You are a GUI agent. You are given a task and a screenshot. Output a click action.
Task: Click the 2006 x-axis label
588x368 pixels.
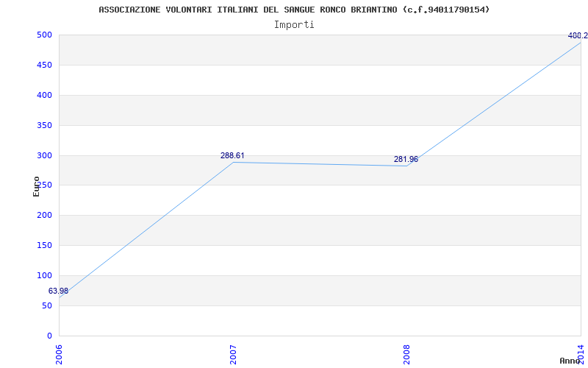60,355
